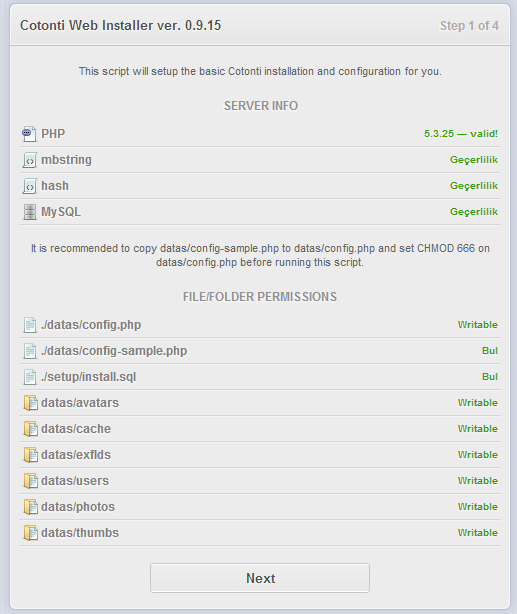Click the hash extension icon
The width and height of the screenshot is (517, 614).
29,186
